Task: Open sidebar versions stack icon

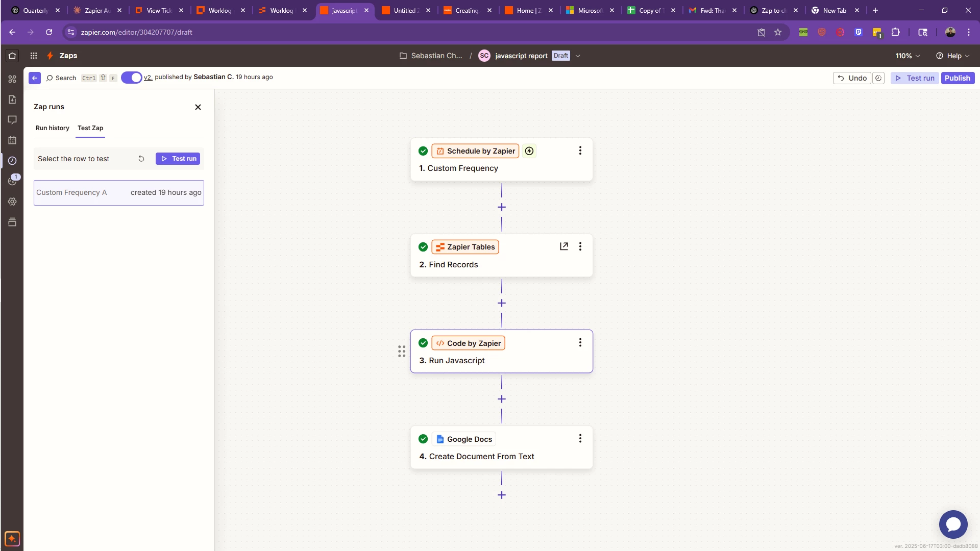Action: (12, 222)
